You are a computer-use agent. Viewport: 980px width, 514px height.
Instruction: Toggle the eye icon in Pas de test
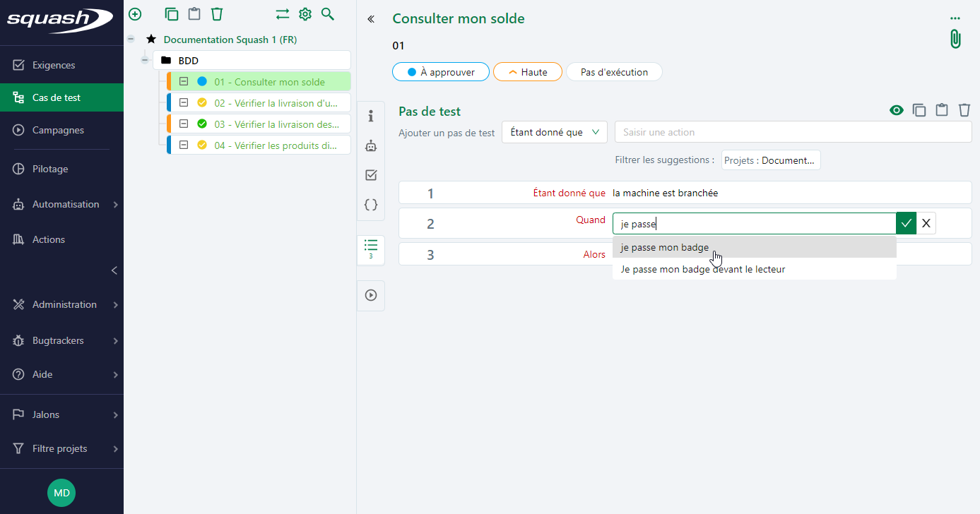[896, 110]
